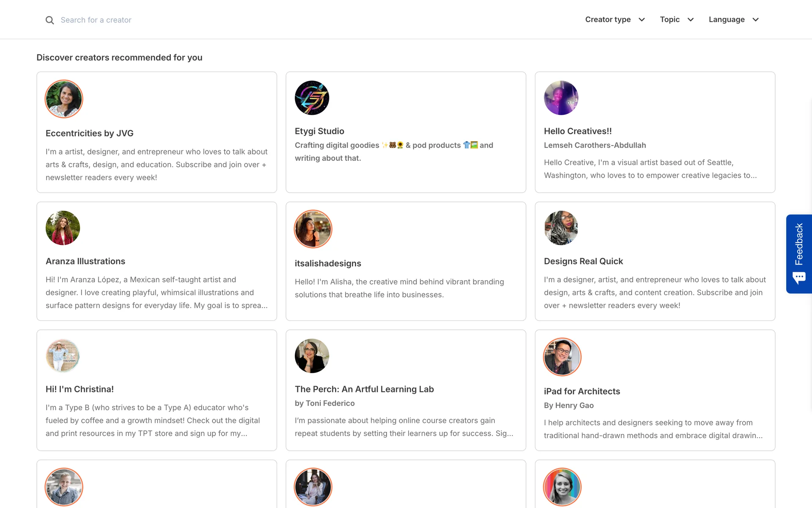Click Aranza Illustrations profile picture
This screenshot has width=812, height=508.
pos(63,228)
